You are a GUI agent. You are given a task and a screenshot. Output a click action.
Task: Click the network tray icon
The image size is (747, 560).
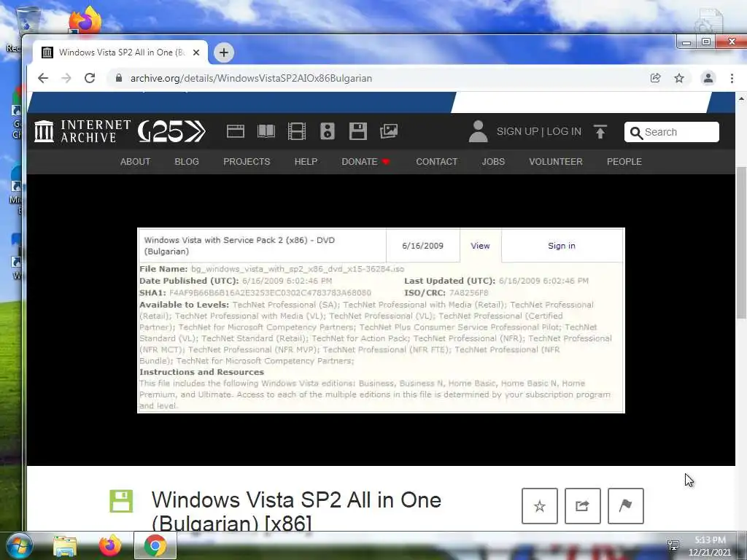click(673, 545)
